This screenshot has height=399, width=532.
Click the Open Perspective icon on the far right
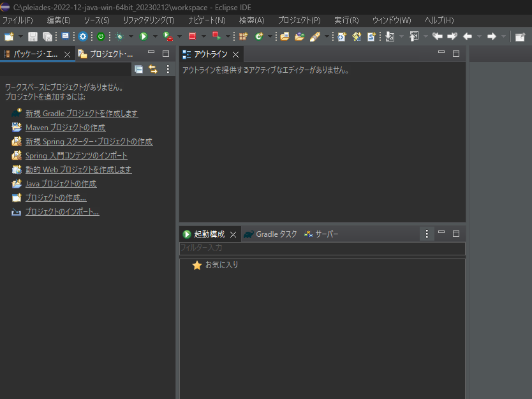pyautogui.click(x=520, y=36)
